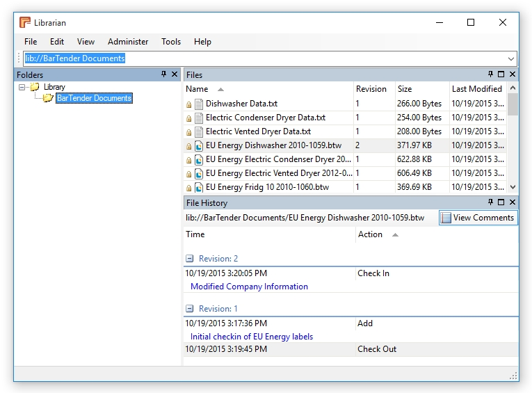Collapse the Revision: 1 group
Viewport: 532px width, 393px height.
tap(190, 309)
